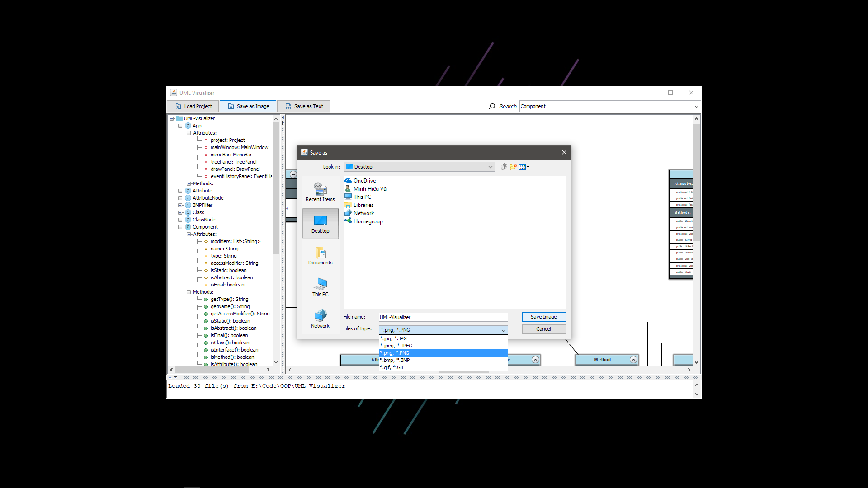Open the Look in Desktop dropdown
This screenshot has height=488, width=868.
pyautogui.click(x=490, y=167)
